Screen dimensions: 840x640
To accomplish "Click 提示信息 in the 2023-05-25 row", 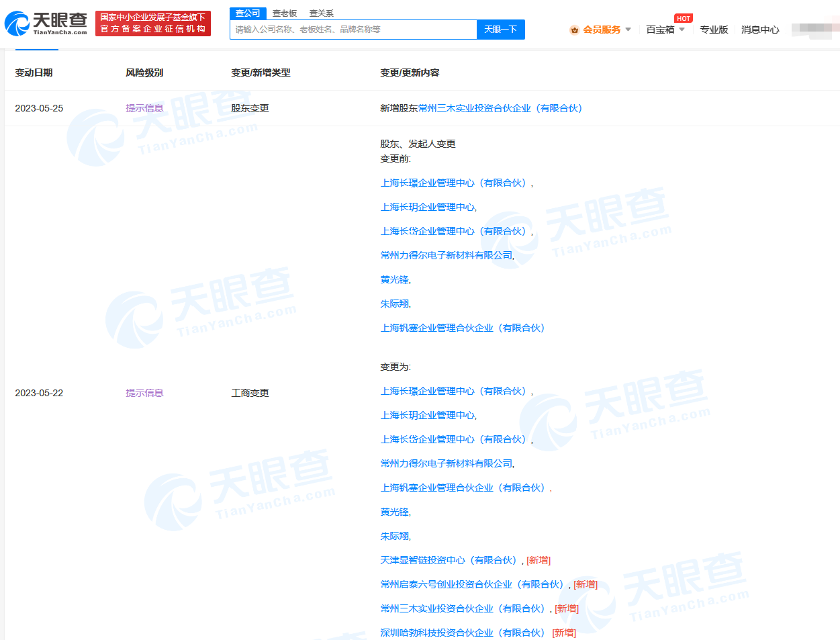I will (144, 108).
